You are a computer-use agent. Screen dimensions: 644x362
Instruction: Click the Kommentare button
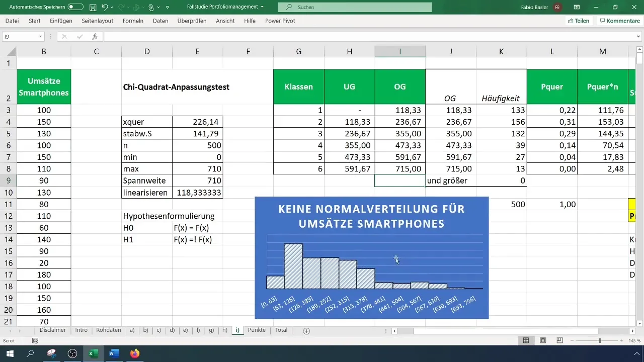pos(620,21)
